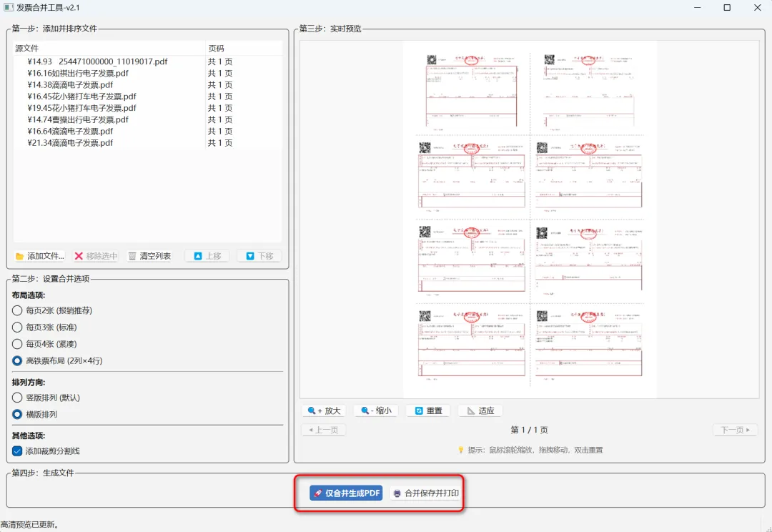The height and width of the screenshot is (532, 772).
Task: Select file ¥14.74曹操出行电子发票.pdf
Action: tap(78, 119)
